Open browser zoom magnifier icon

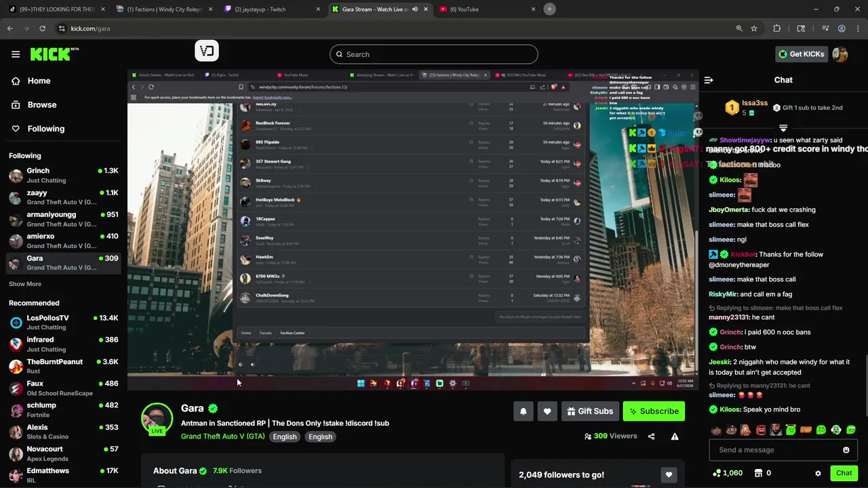pos(739,28)
